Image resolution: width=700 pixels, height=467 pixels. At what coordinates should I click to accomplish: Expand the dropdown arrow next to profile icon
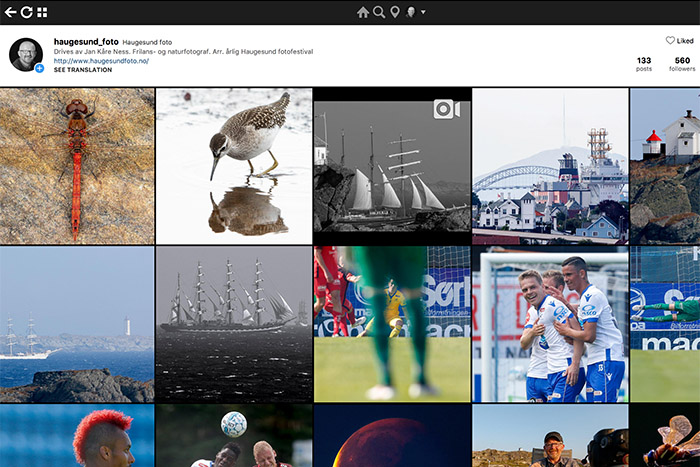click(x=423, y=12)
